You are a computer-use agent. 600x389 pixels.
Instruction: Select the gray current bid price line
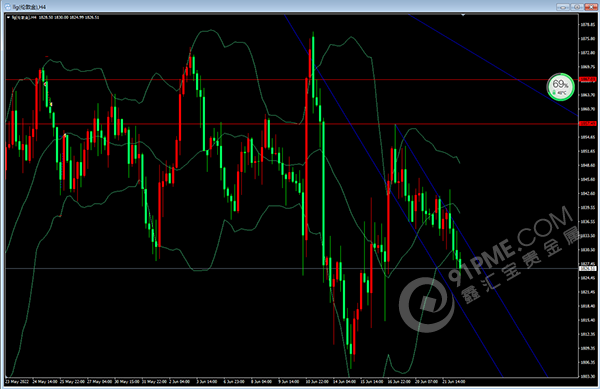(x=291, y=269)
